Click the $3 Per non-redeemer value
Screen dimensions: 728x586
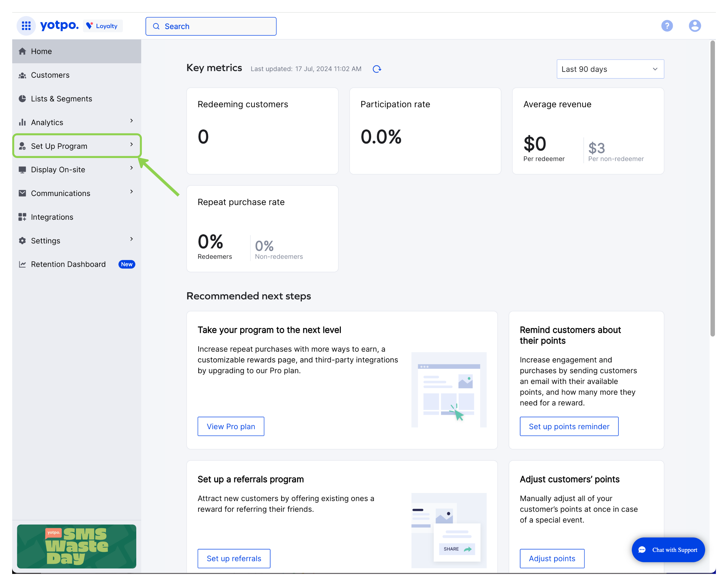[596, 148]
